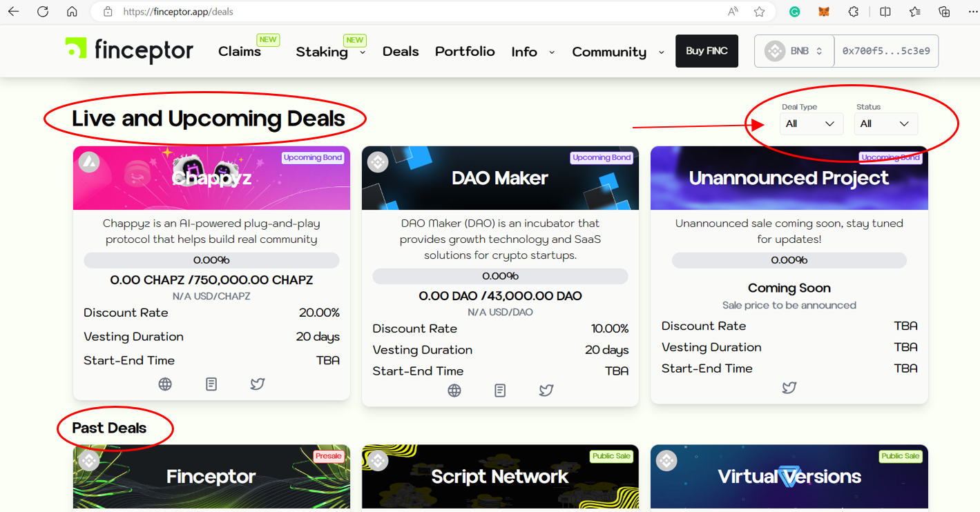Go to the Portfolio page
The height and width of the screenshot is (512, 980).
click(x=465, y=52)
